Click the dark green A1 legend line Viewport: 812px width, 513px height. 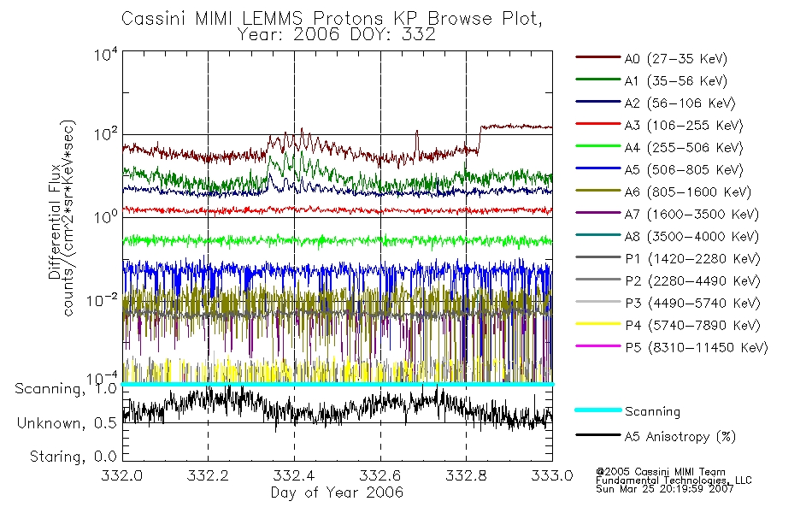pyautogui.click(x=598, y=80)
